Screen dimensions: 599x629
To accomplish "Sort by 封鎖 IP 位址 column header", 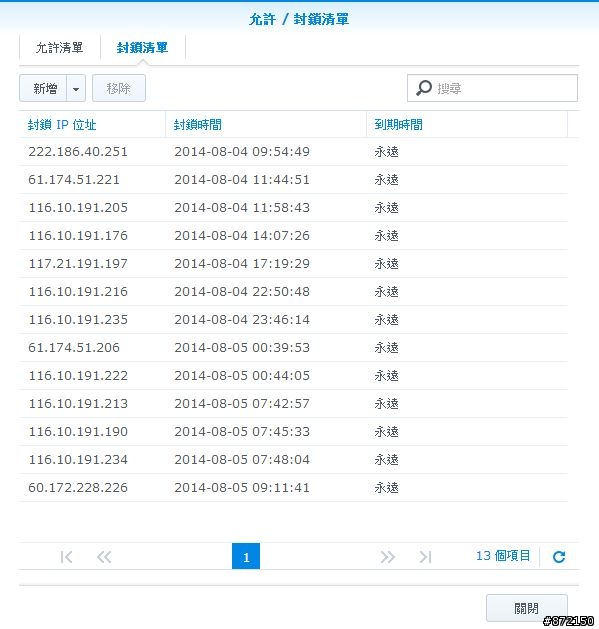I will [x=92, y=124].
